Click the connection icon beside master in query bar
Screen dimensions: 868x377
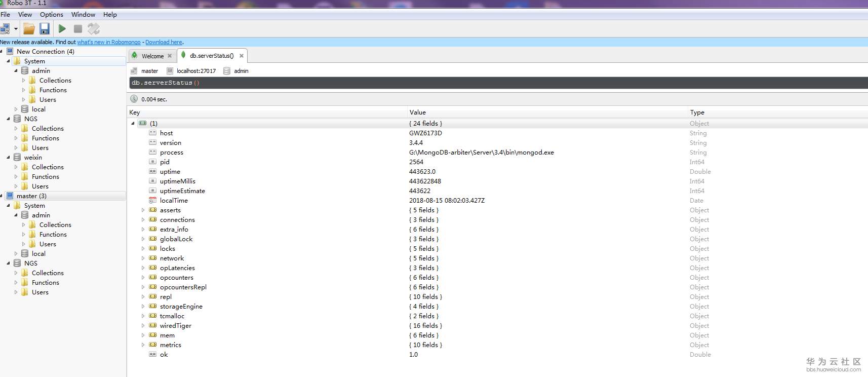tap(134, 71)
